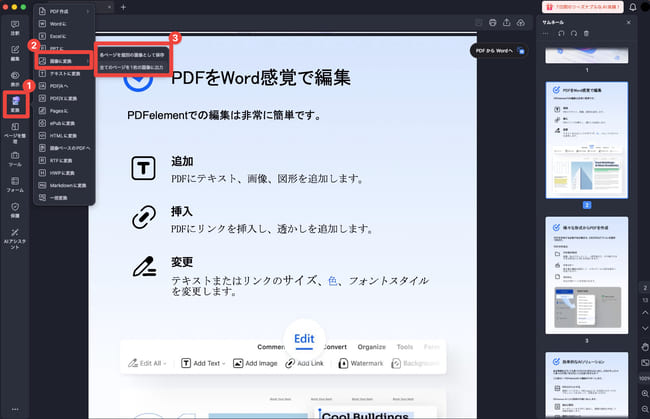Click the PDFをWord感覚で編集 title
The image size is (650, 419).
[261, 78]
